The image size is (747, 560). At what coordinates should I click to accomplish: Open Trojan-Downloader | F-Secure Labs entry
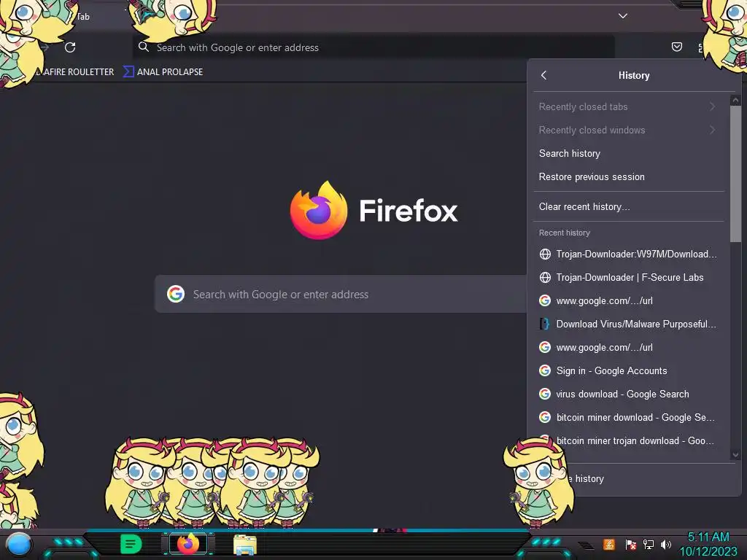pos(628,277)
